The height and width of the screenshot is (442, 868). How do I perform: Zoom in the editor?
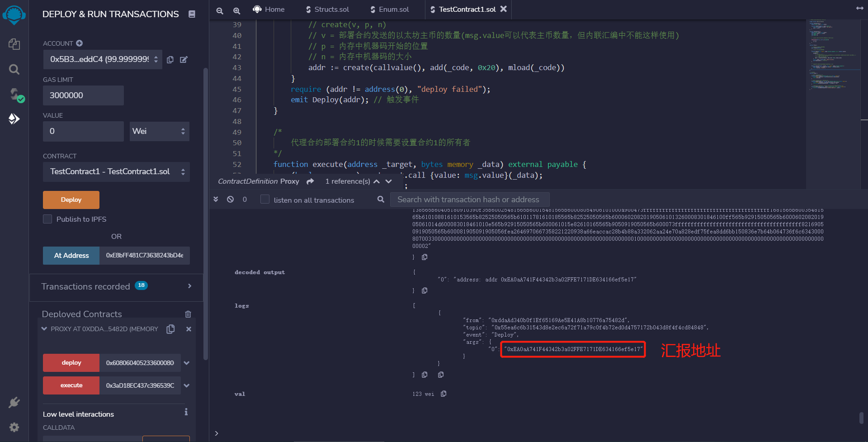point(236,10)
